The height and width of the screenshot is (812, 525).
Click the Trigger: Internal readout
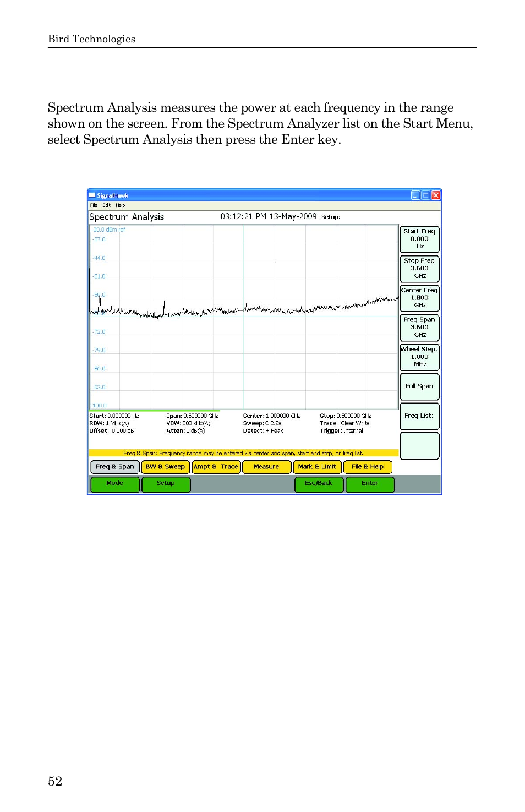(342, 431)
